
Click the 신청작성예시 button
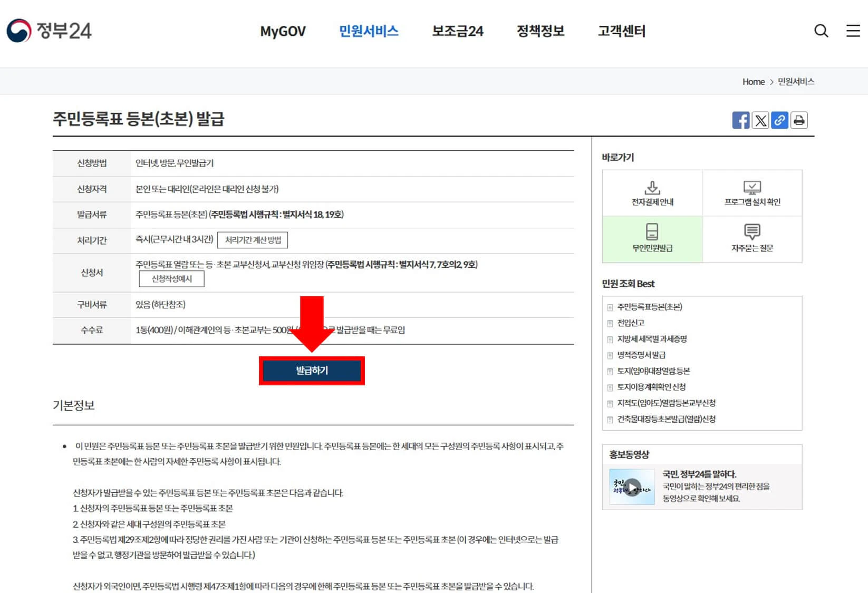click(171, 279)
